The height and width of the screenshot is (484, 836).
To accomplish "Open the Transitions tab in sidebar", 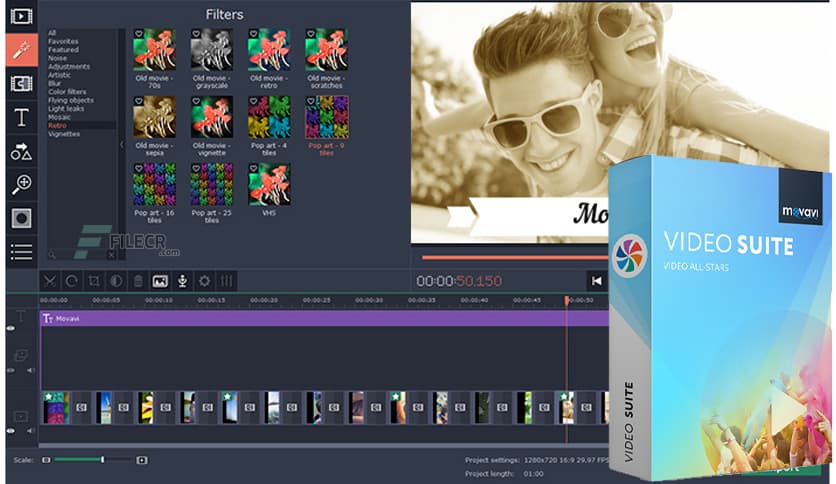I will point(21,84).
